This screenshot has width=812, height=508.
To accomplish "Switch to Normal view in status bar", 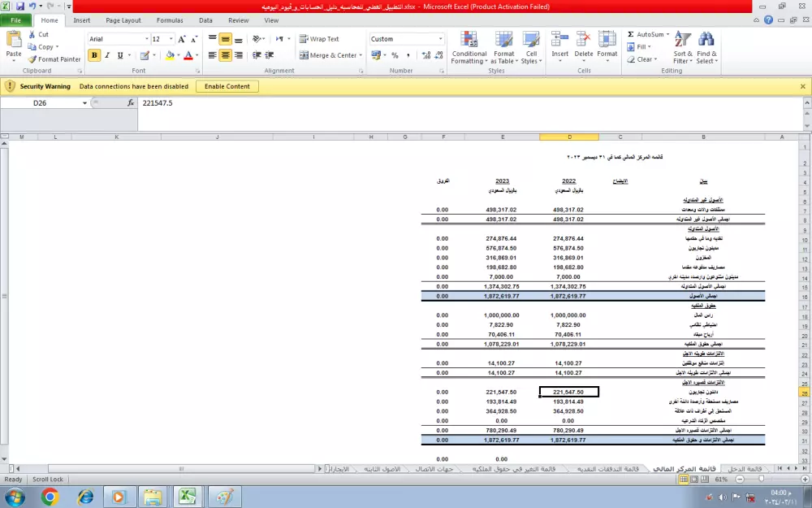I will pyautogui.click(x=684, y=479).
